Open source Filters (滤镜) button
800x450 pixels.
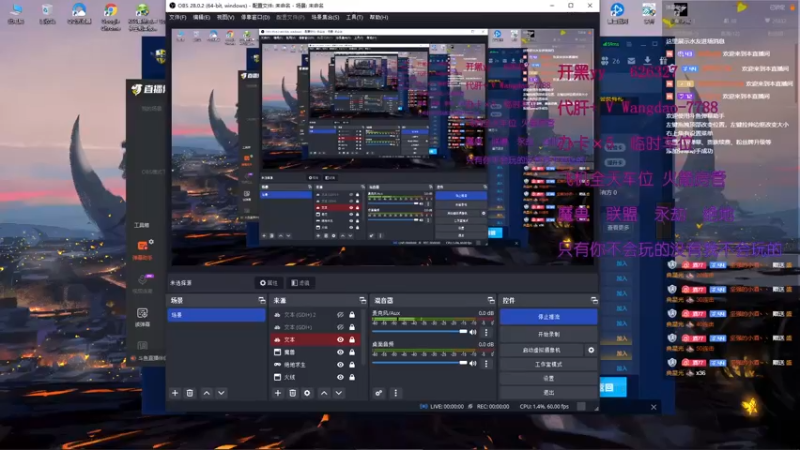coord(301,283)
